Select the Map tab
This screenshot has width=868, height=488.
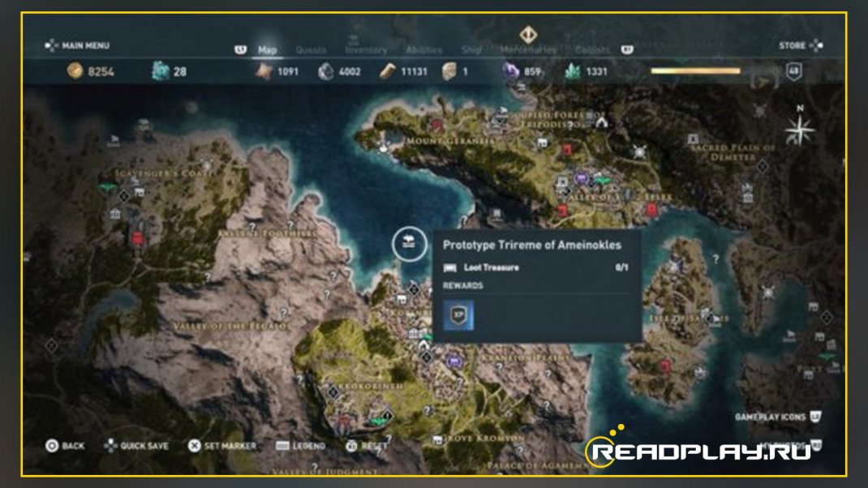268,49
